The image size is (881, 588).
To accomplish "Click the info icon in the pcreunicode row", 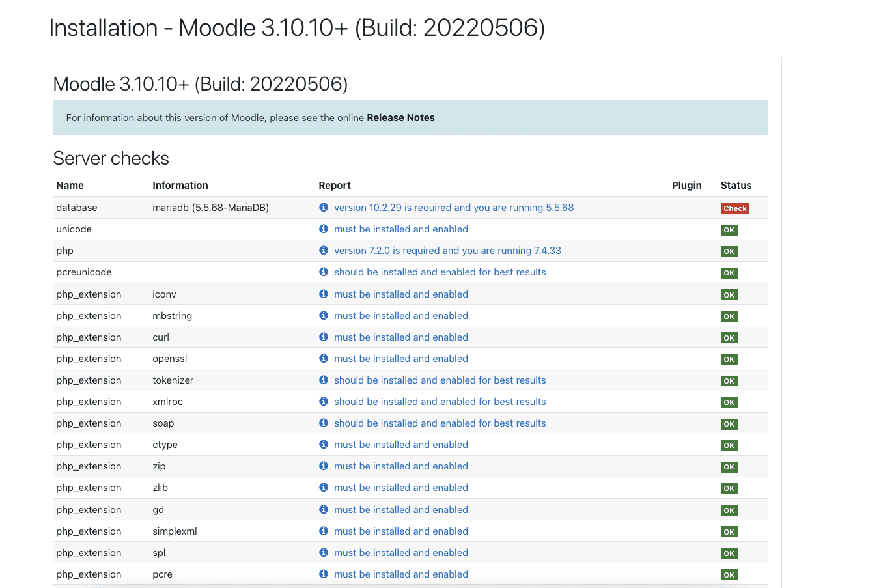I will click(324, 272).
